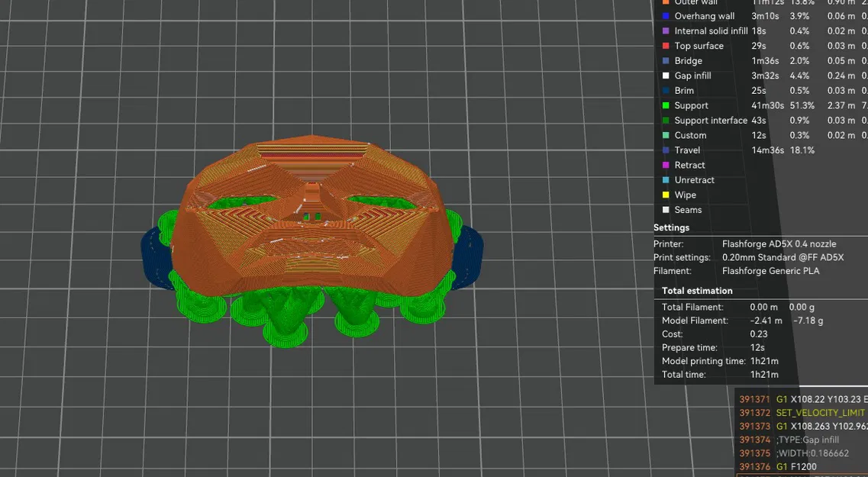Image resolution: width=868 pixels, height=477 pixels.
Task: Select the Support length 2.37 m
Action: point(841,105)
